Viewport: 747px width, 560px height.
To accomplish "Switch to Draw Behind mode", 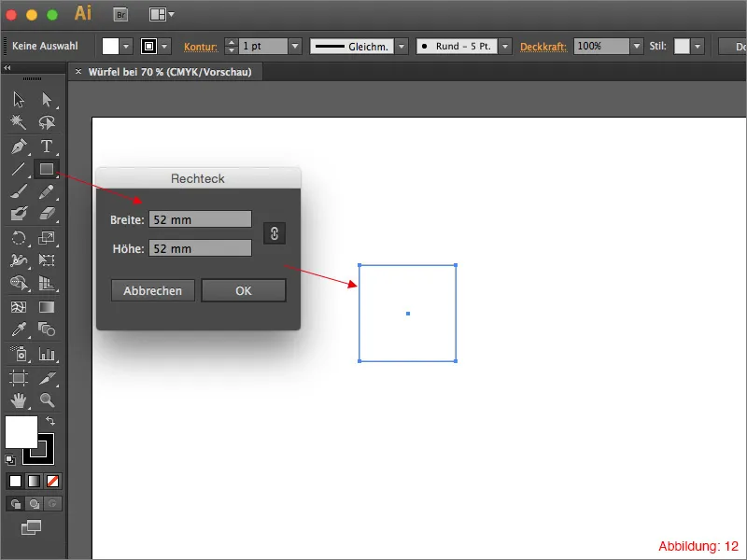I will pos(34,504).
